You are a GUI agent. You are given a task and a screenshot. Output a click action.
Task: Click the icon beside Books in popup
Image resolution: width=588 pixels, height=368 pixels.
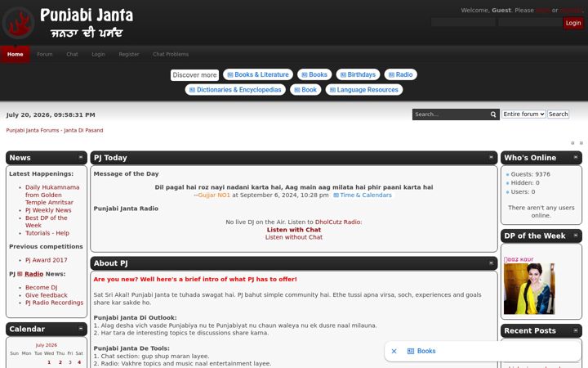coord(411,351)
